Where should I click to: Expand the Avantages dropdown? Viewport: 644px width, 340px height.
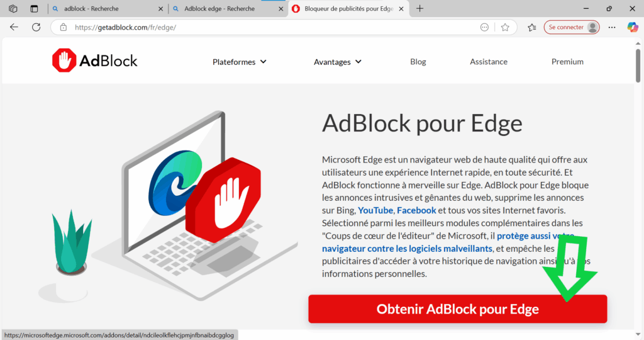338,62
